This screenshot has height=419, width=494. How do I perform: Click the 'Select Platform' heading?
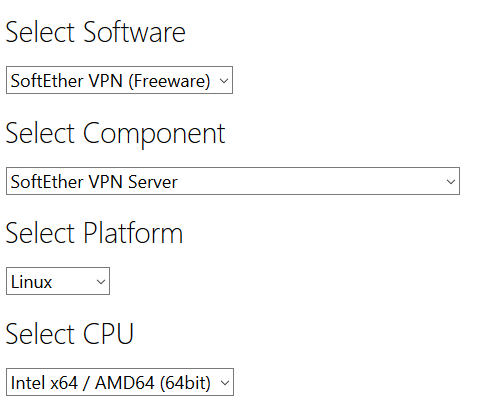(x=94, y=233)
